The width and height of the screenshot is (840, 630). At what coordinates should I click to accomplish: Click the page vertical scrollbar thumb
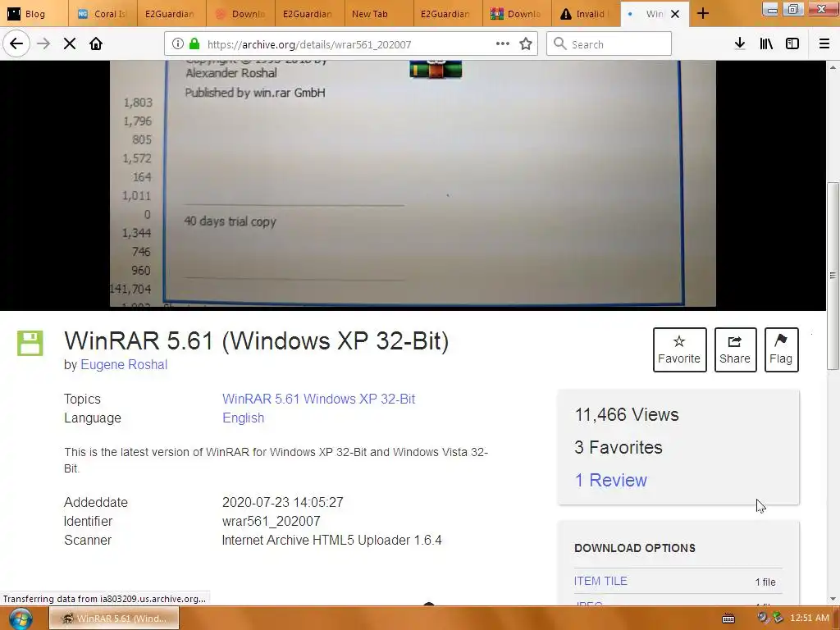(833, 276)
